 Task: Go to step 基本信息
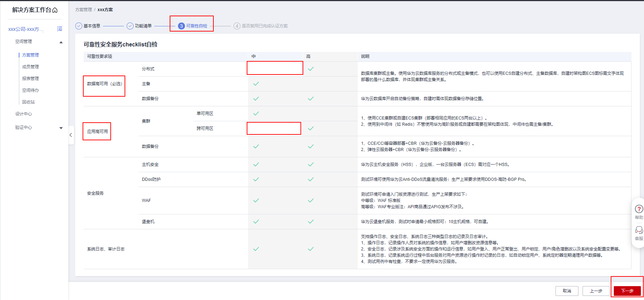click(x=92, y=26)
